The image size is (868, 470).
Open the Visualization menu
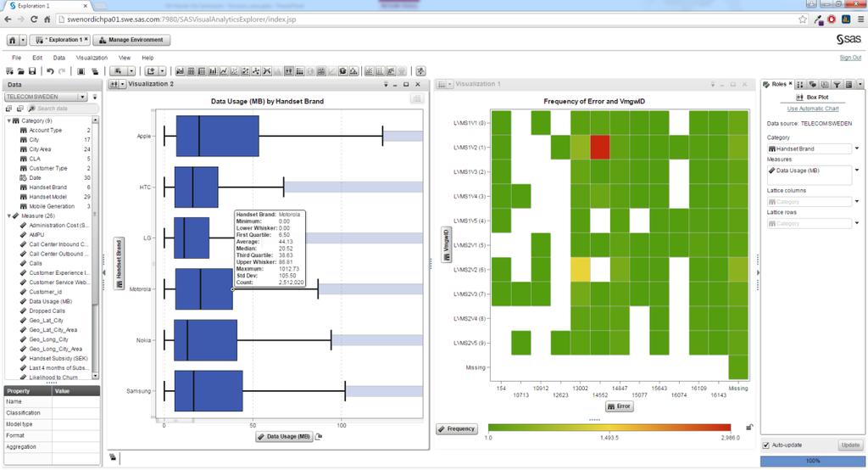pyautogui.click(x=92, y=58)
